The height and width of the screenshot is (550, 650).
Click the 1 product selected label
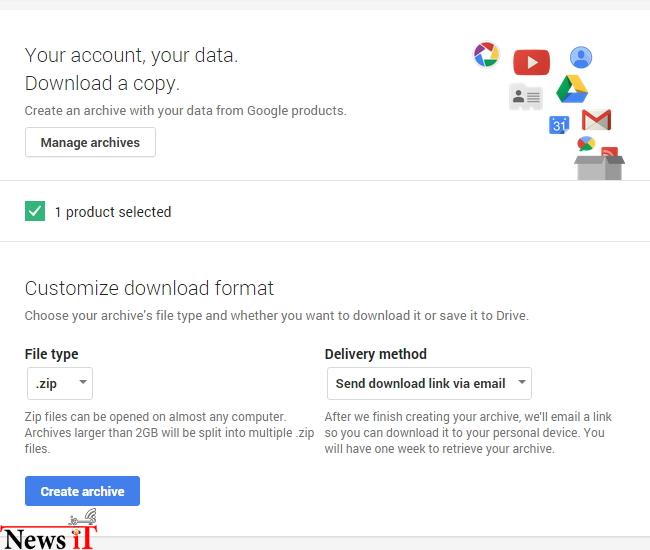[113, 212]
